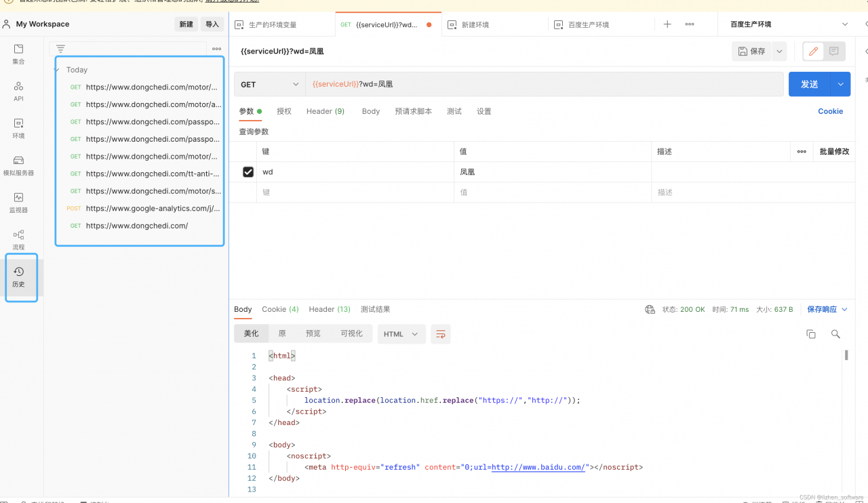The image size is (868, 503).
Task: Open the 保存响应 dropdown
Action: point(827,309)
